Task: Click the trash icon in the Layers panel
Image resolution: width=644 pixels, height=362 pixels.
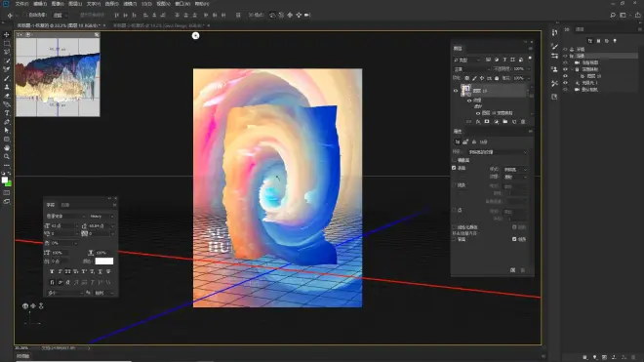Action: point(523,122)
